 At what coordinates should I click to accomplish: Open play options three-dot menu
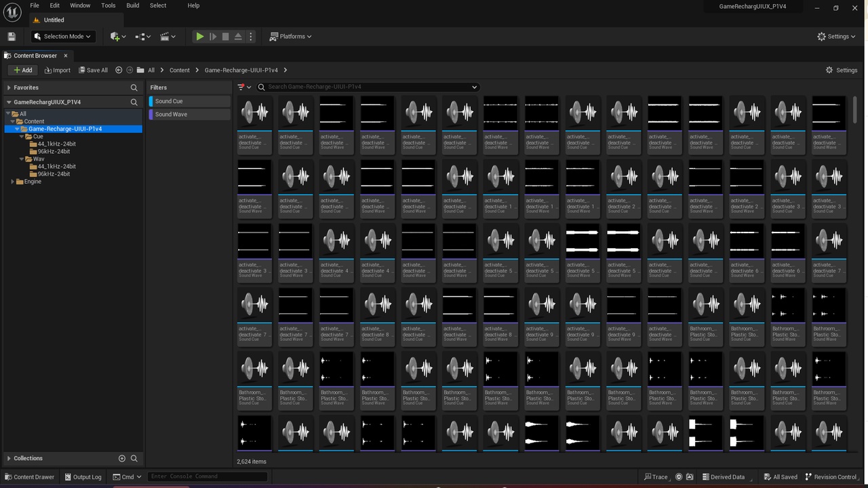click(251, 37)
